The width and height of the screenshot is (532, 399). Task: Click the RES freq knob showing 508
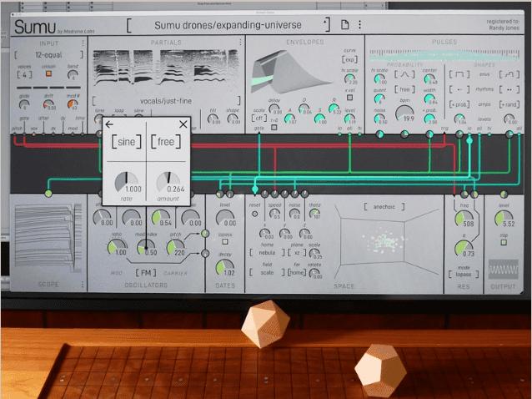(464, 219)
